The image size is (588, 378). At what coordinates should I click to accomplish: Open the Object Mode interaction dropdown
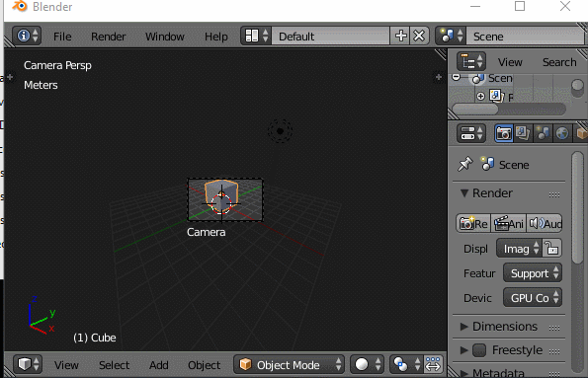tap(289, 364)
